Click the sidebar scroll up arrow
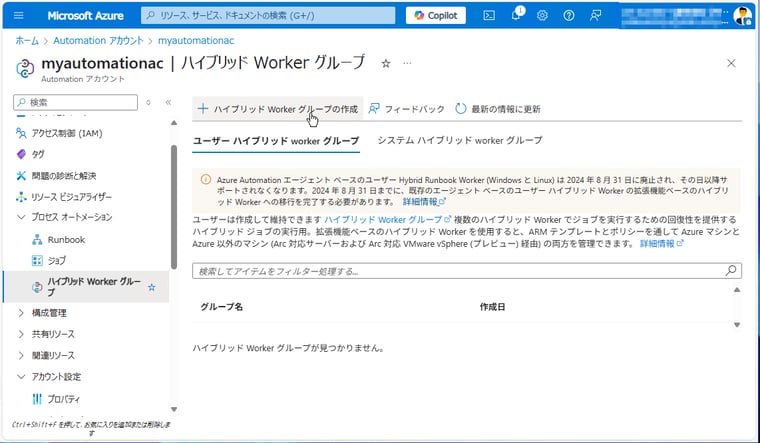Image resolution: width=760 pixels, height=443 pixels. (x=174, y=123)
